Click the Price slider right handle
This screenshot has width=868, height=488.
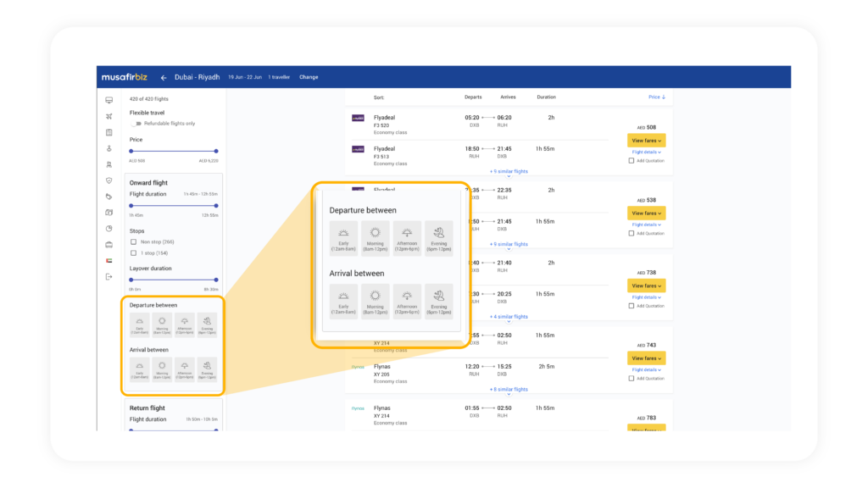tap(216, 151)
